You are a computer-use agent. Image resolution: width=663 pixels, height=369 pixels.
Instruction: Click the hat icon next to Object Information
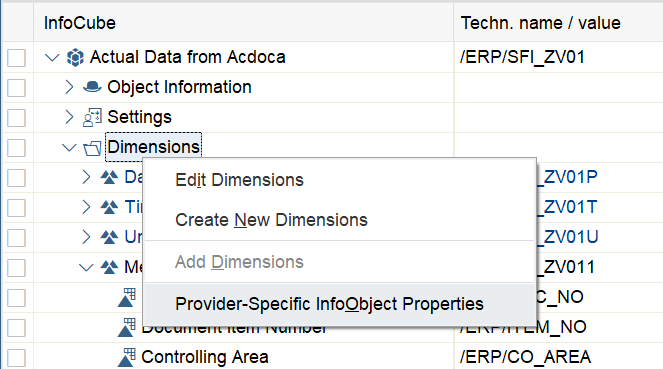pos(92,87)
